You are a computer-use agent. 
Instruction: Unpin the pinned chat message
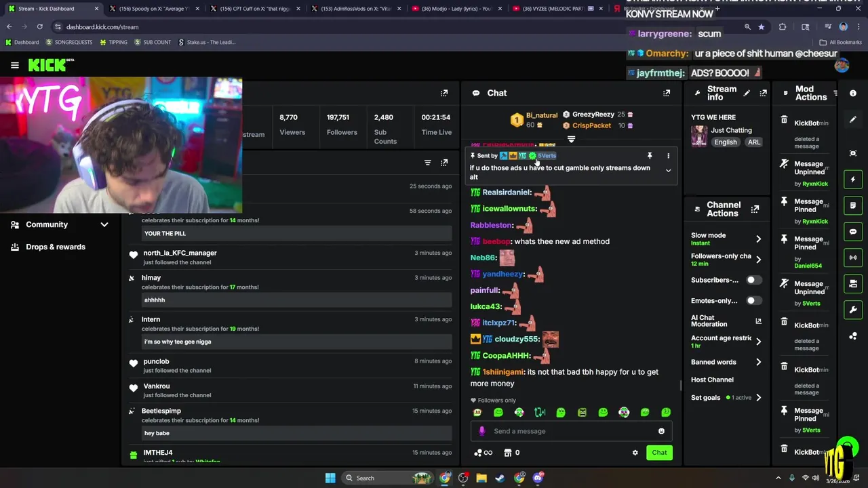pyautogui.click(x=650, y=156)
